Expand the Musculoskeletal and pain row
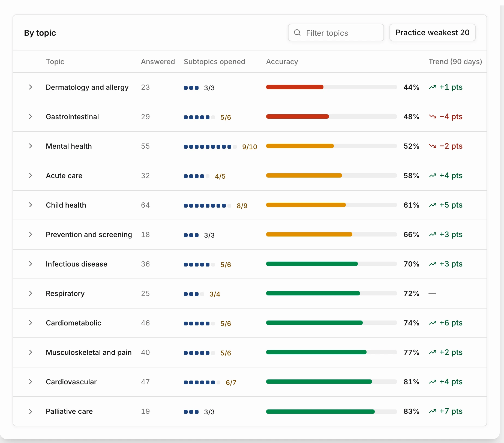The image size is (504, 443). coord(31,352)
